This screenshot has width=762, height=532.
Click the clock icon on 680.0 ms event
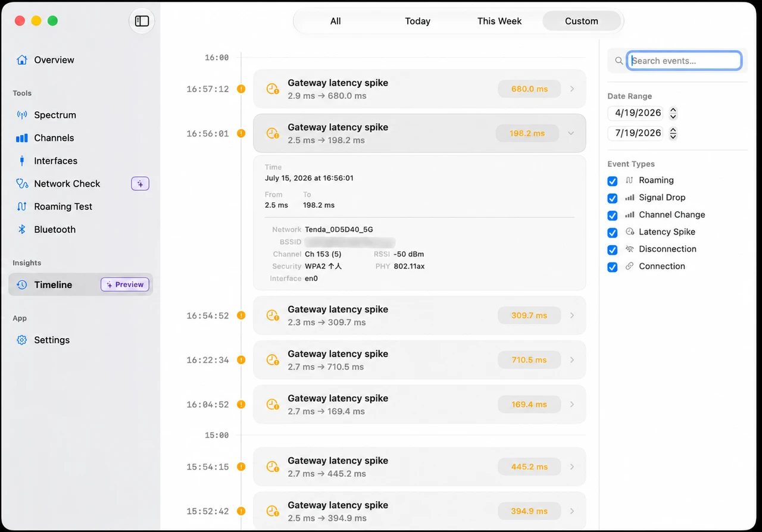[x=273, y=89]
